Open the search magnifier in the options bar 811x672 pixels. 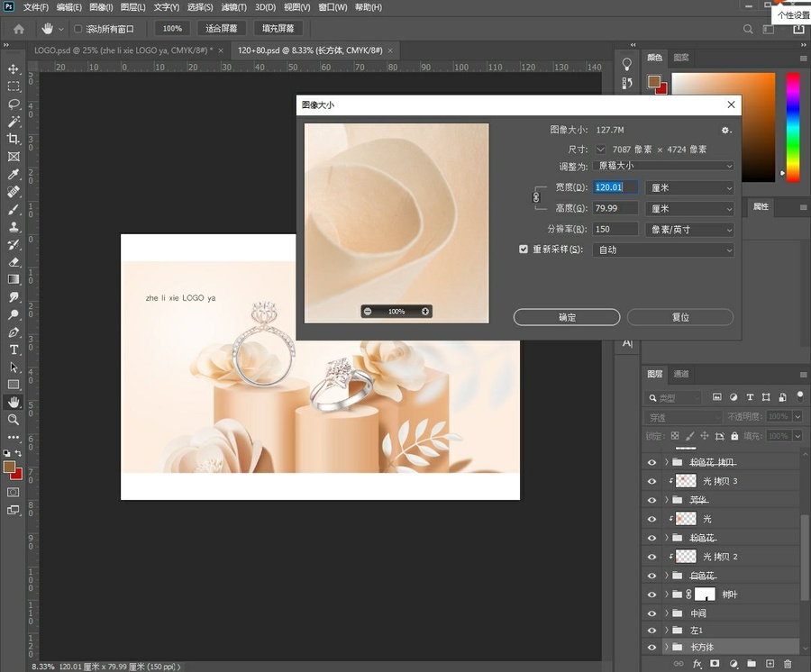[x=748, y=29]
